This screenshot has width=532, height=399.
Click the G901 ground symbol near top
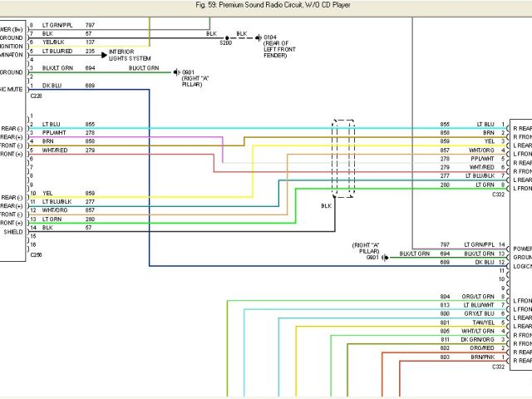coord(177,72)
